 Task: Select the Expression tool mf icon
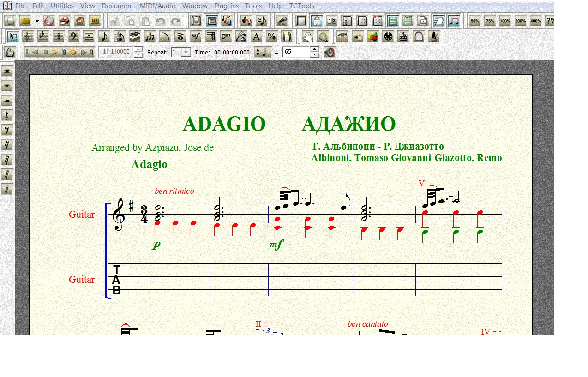coord(195,36)
